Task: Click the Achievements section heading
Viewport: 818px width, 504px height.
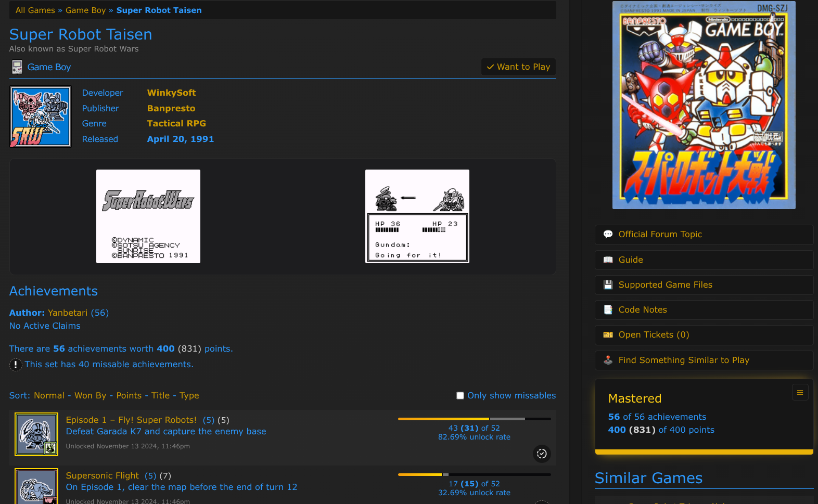Action: pyautogui.click(x=54, y=291)
